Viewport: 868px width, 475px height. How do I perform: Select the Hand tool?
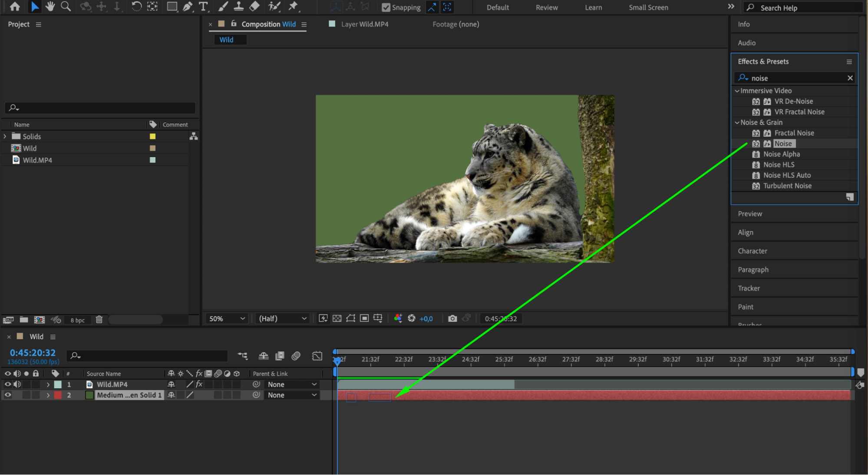pos(50,7)
